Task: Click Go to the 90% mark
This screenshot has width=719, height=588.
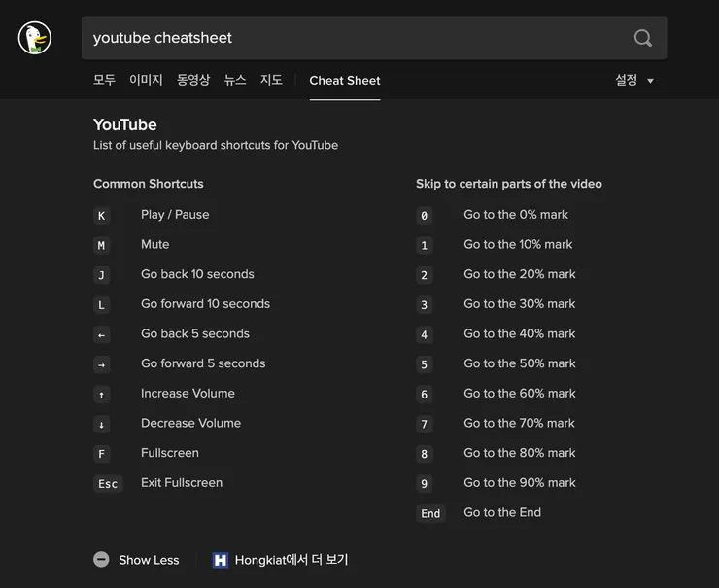Action: coord(520,482)
